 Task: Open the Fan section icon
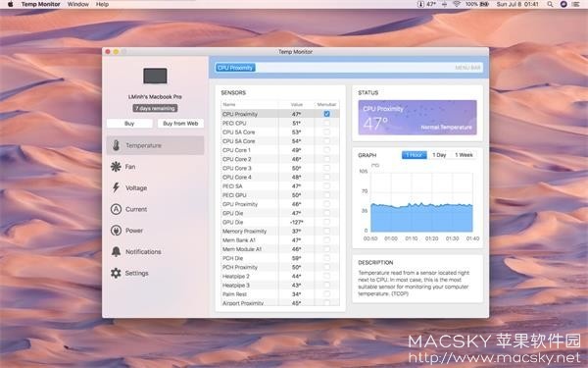(116, 167)
